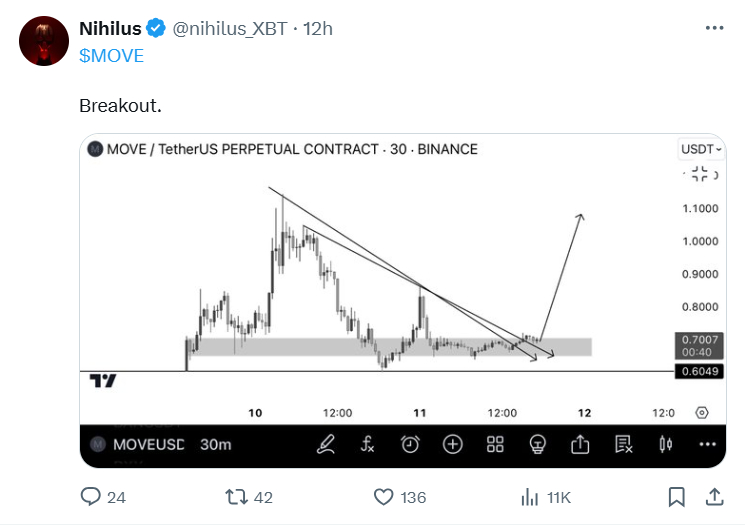Expand the USDT currency dropdown
This screenshot has width=745, height=525.
[x=701, y=149]
